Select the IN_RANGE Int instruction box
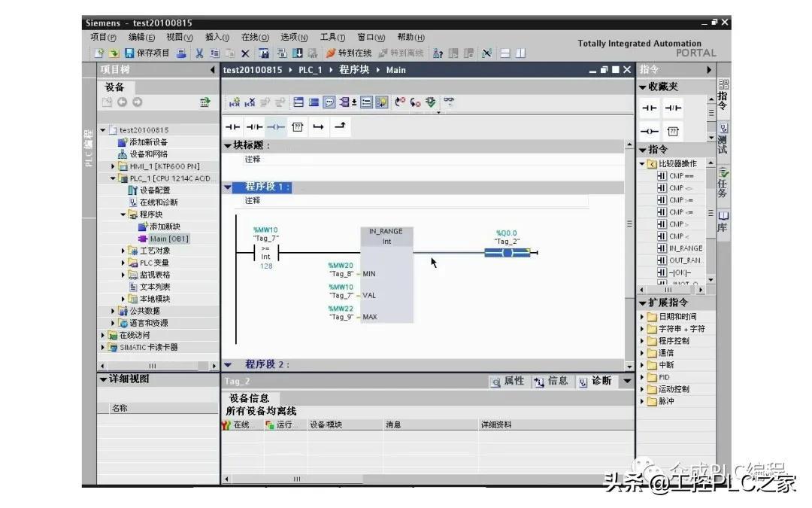Image resolution: width=812 pixels, height=508 pixels. point(386,275)
